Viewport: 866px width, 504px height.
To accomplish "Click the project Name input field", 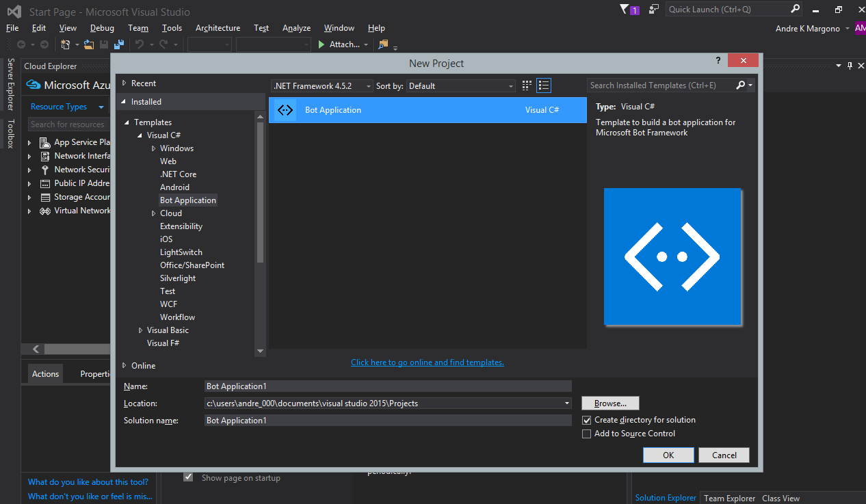I will [387, 386].
